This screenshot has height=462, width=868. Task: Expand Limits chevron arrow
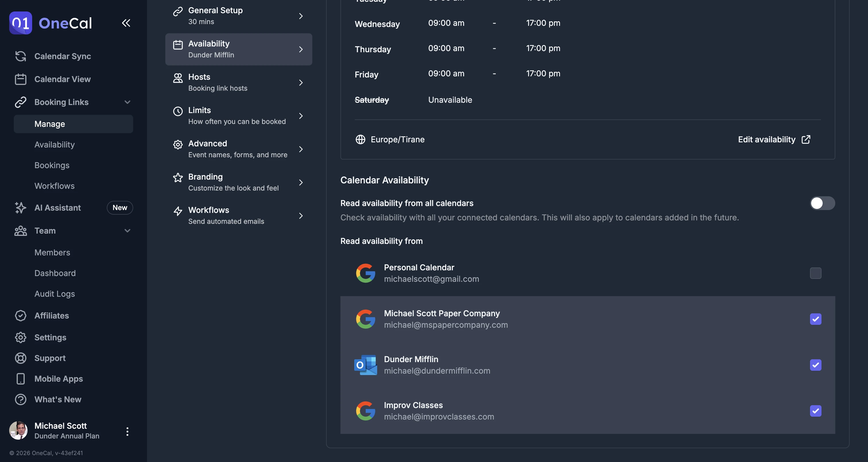click(x=301, y=116)
